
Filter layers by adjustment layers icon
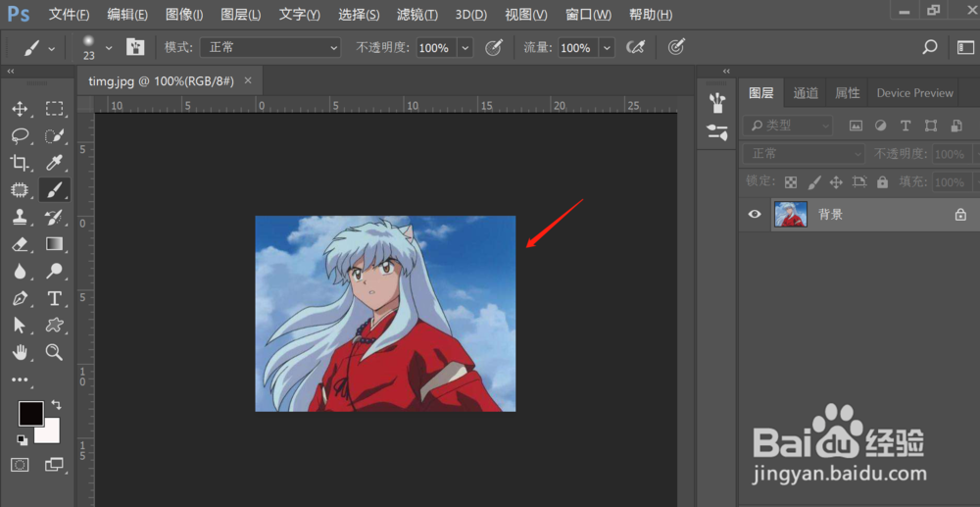tap(881, 126)
